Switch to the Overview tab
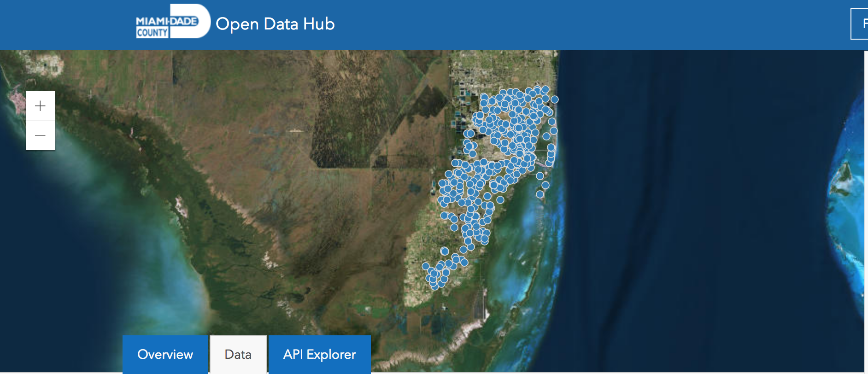This screenshot has height=374, width=868. click(165, 354)
